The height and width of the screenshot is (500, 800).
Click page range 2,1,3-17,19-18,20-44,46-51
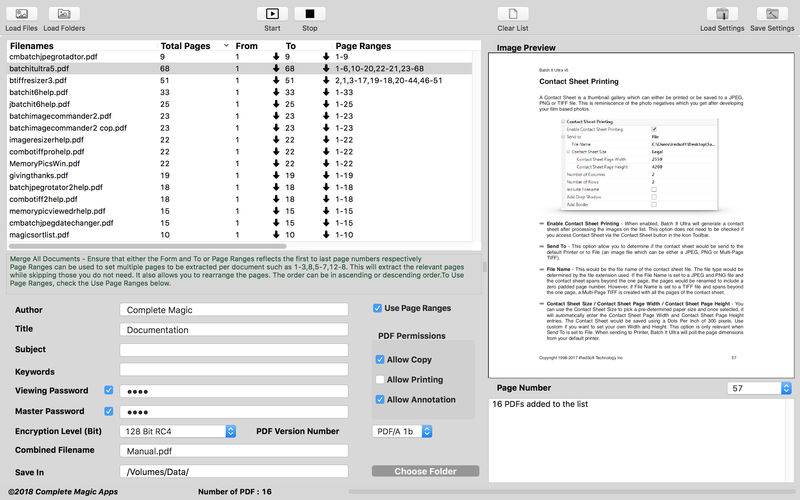(x=389, y=80)
